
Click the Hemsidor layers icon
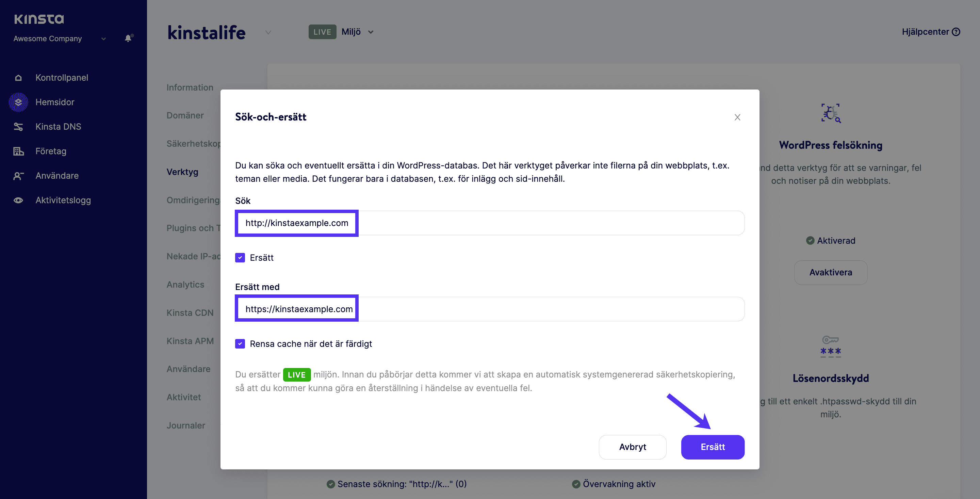coord(18,102)
